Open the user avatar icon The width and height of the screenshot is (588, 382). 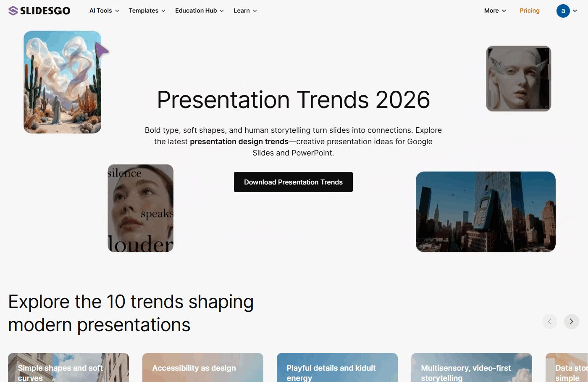[563, 11]
